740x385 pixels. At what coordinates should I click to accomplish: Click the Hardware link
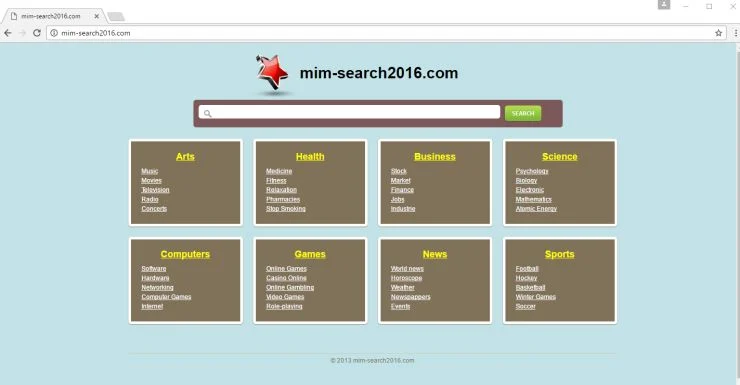(155, 278)
